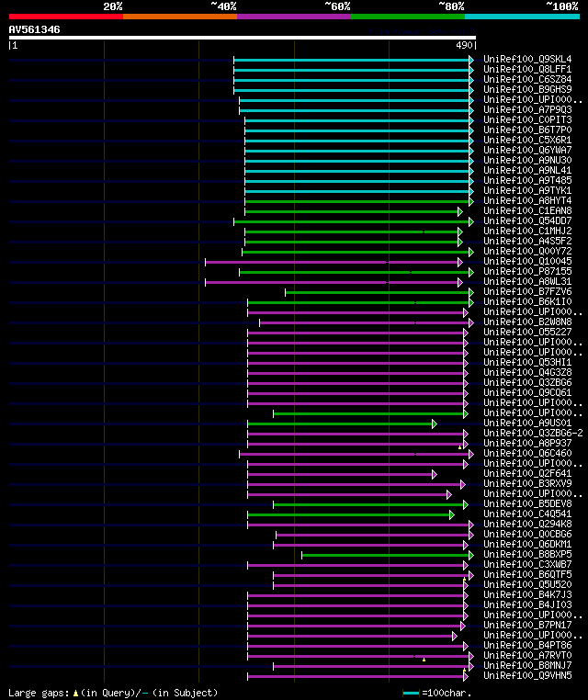Click the query end position 490

point(464,45)
